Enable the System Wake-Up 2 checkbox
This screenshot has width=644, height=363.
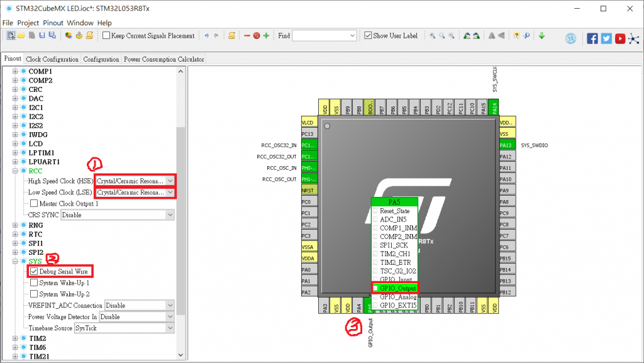click(x=34, y=294)
